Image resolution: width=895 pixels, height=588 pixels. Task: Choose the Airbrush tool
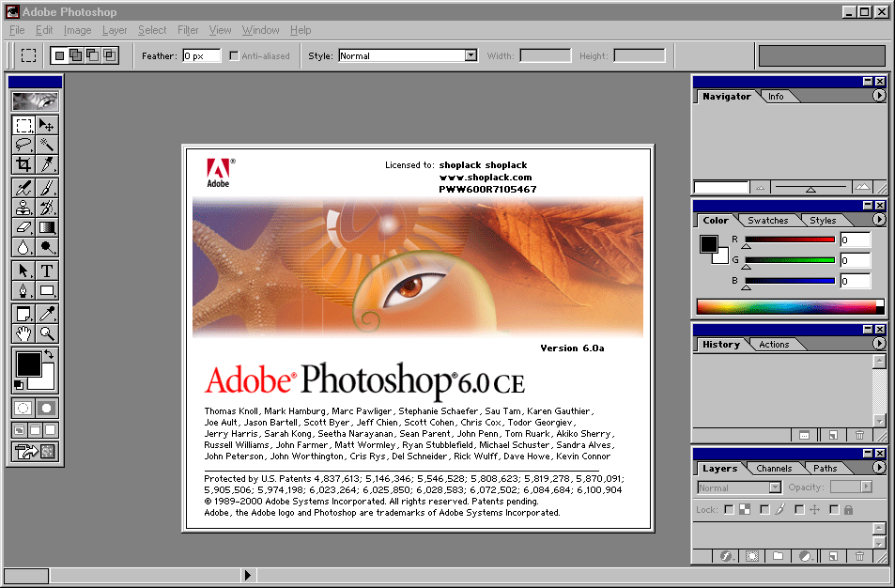pyautogui.click(x=23, y=188)
